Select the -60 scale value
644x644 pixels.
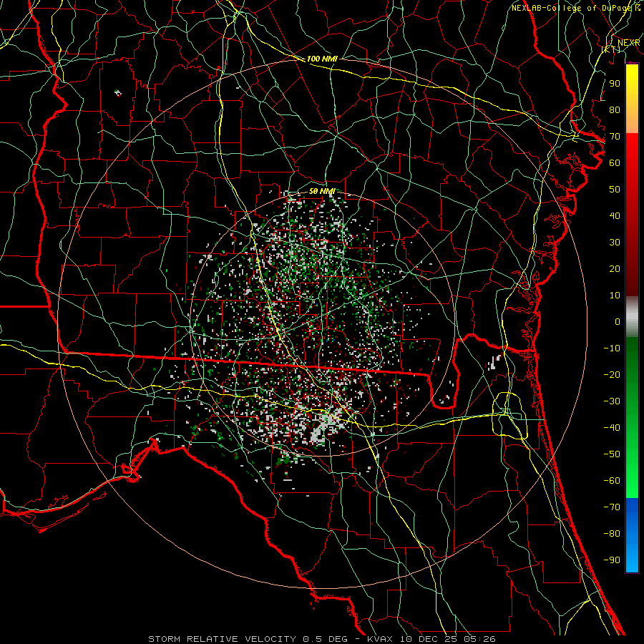(612, 481)
